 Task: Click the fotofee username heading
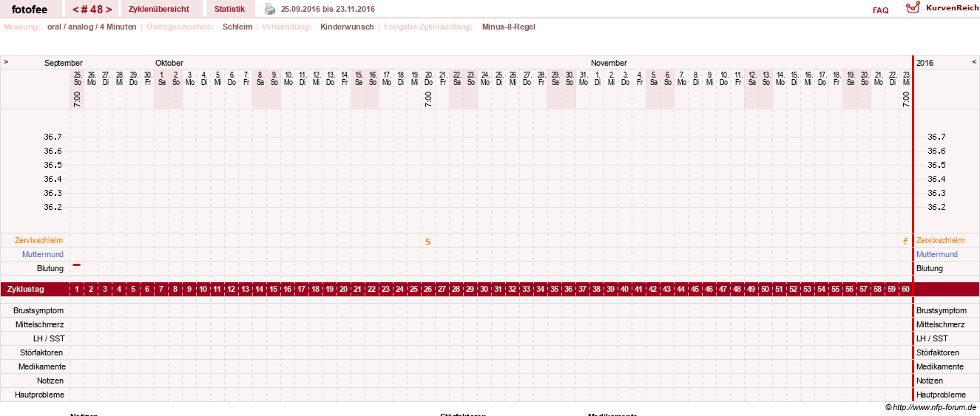29,10
